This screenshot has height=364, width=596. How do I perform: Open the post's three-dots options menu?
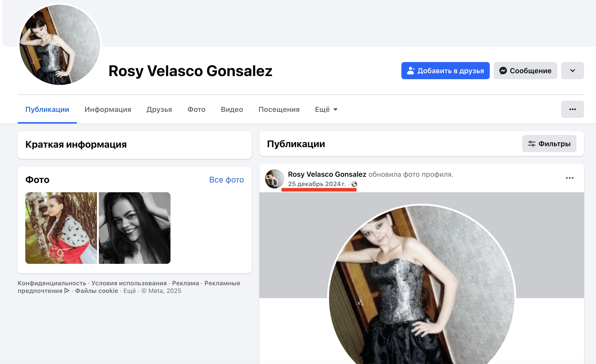[569, 178]
